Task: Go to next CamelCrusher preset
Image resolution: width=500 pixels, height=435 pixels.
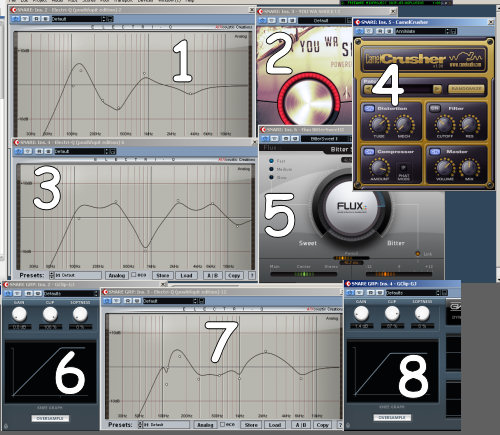Action: (437, 89)
